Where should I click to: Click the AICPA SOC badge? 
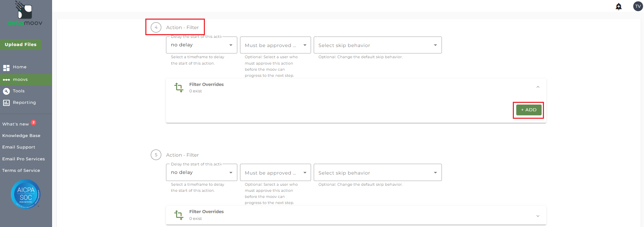[26, 194]
